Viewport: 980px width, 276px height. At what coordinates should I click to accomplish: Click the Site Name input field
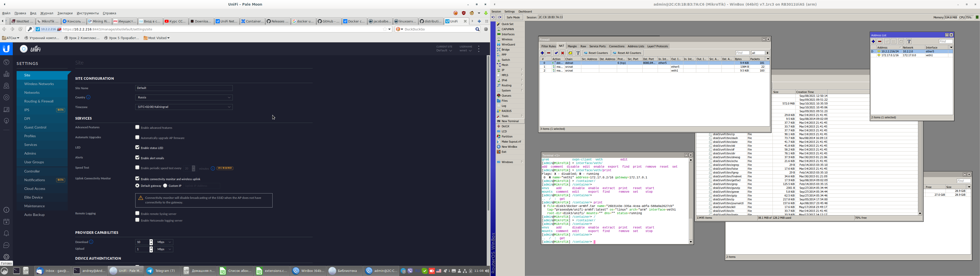click(x=184, y=88)
